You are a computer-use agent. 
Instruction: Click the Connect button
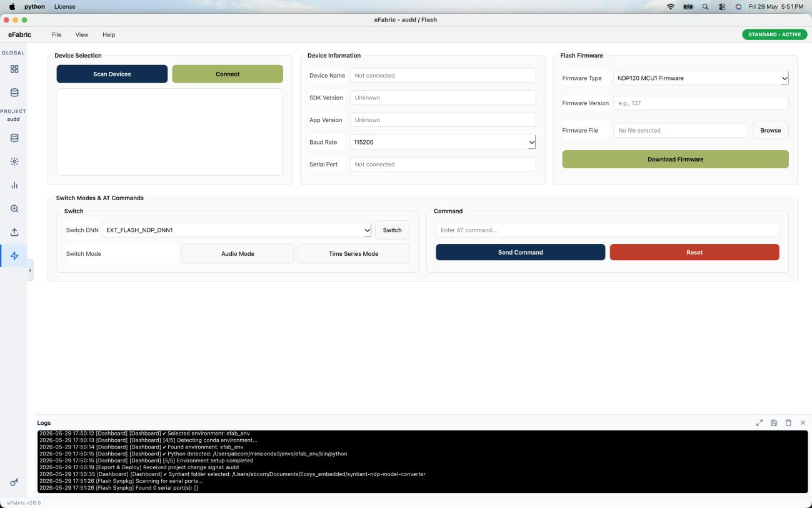pos(228,74)
